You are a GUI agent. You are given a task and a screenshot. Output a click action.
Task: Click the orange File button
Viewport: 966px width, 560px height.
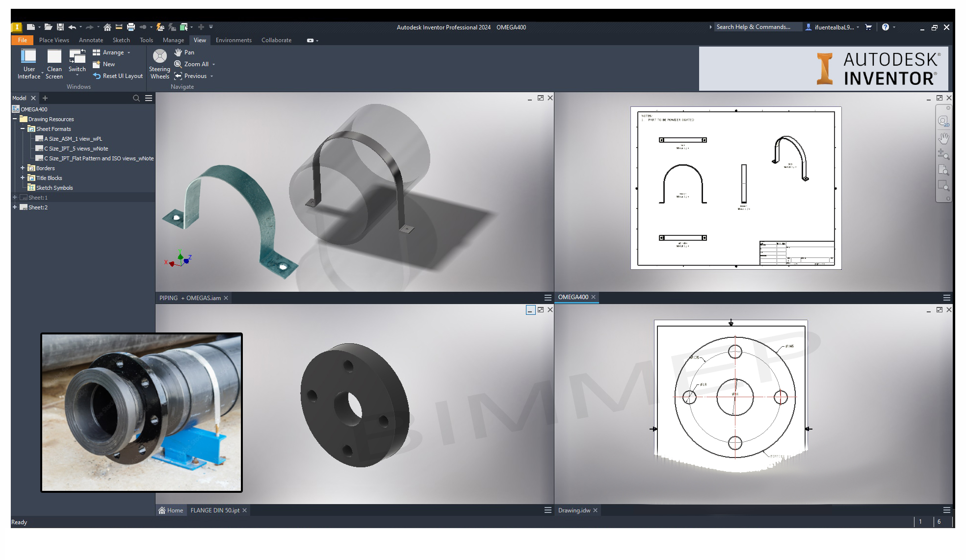point(23,40)
